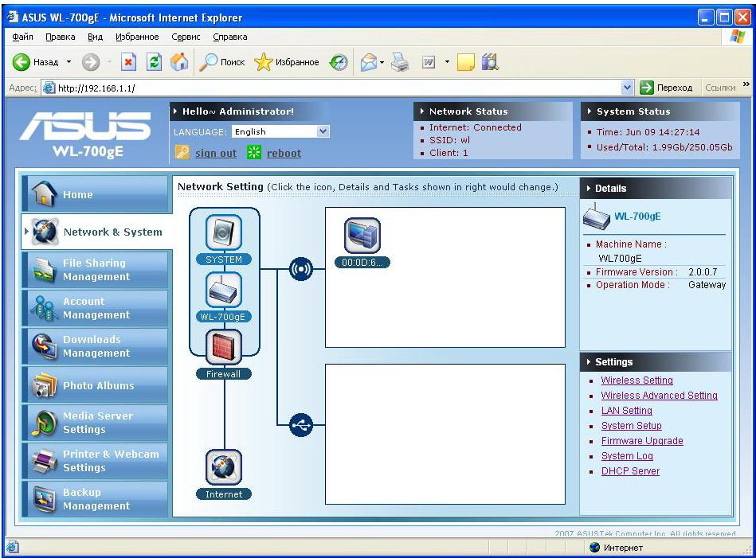Open the Избранное menu
The width and height of the screenshot is (756, 558).
click(x=137, y=37)
